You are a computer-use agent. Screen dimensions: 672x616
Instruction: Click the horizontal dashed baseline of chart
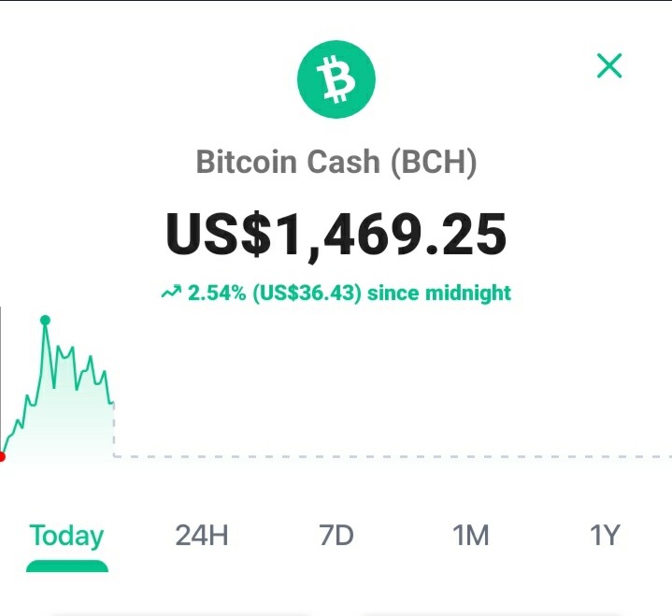click(x=393, y=456)
